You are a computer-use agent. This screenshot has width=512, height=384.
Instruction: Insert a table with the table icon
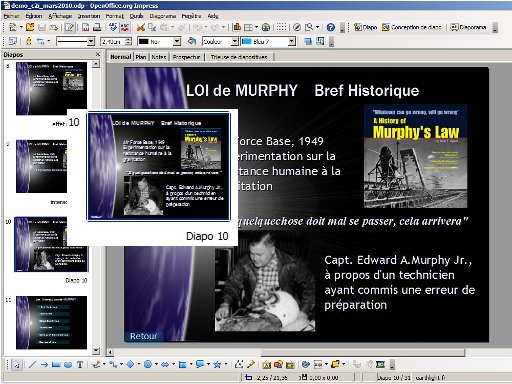pyautogui.click(x=248, y=27)
